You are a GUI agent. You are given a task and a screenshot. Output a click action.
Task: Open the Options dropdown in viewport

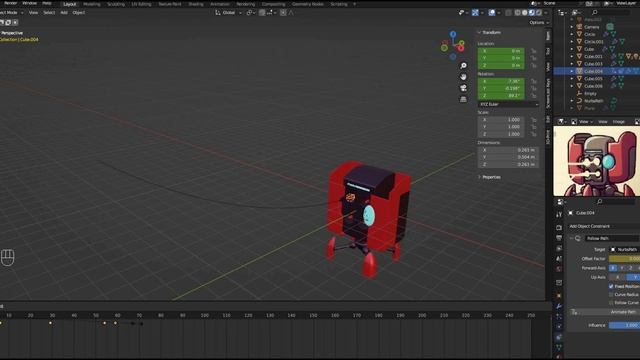coord(539,23)
